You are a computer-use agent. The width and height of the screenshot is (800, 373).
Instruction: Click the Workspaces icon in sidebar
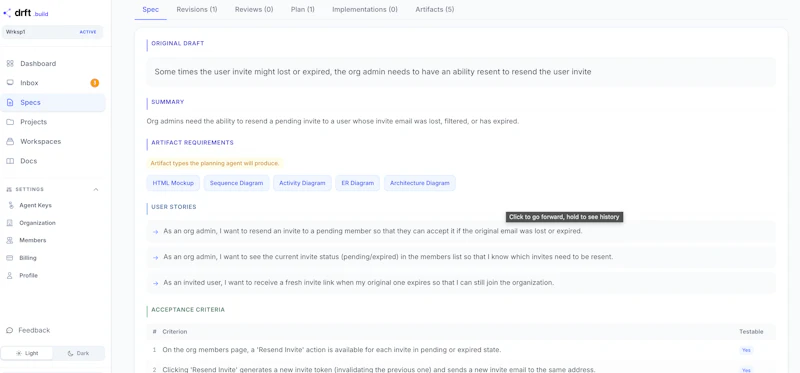tap(10, 141)
